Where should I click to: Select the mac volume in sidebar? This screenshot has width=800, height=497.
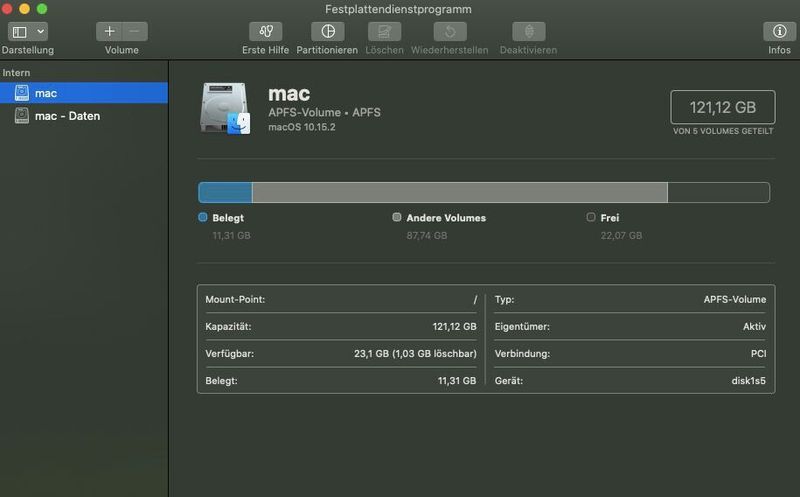[x=84, y=93]
